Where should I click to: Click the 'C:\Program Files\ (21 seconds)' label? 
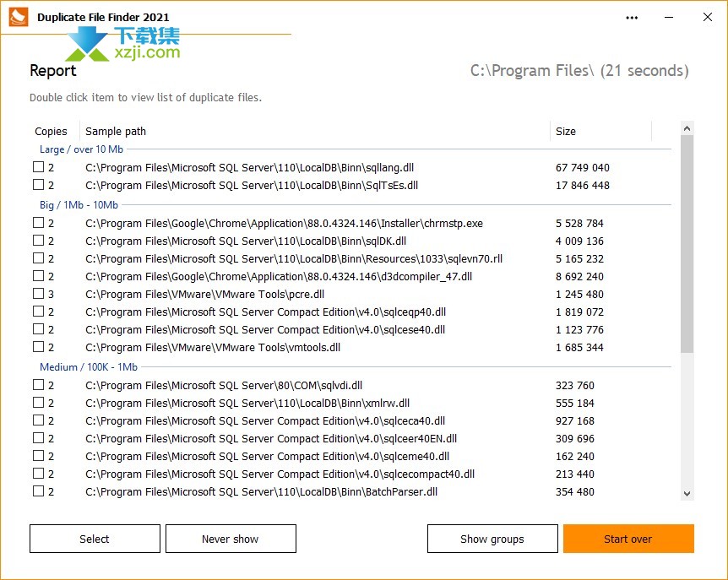[579, 71]
